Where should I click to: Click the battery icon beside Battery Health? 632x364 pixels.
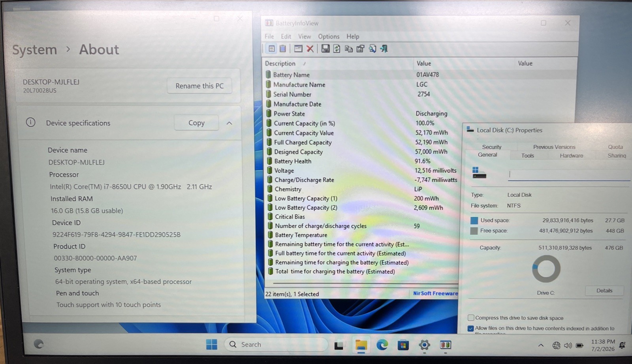point(270,161)
